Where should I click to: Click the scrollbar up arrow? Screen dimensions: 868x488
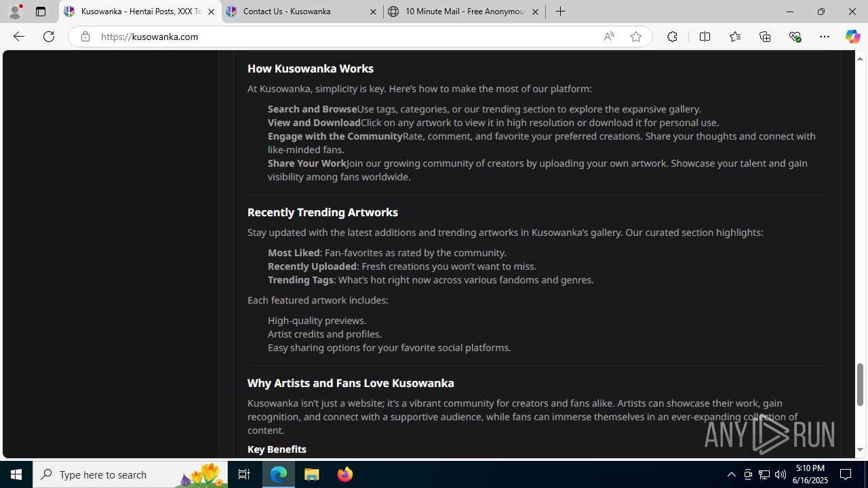[860, 58]
